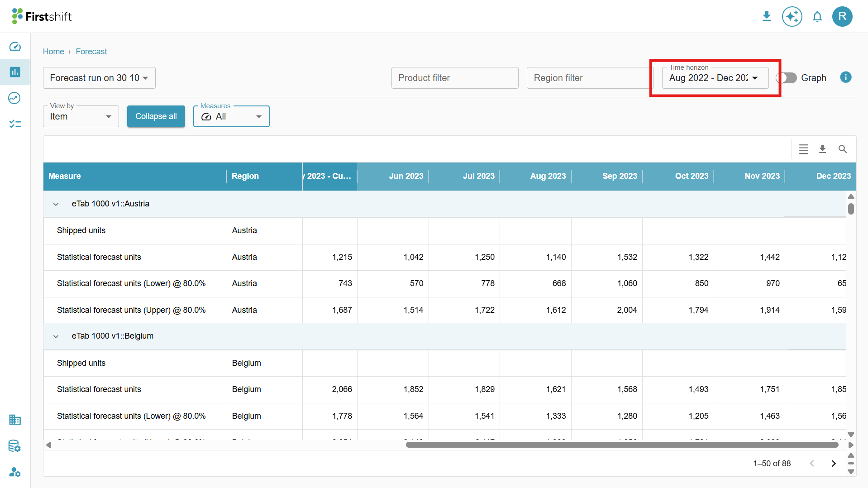The width and height of the screenshot is (868, 488).
Task: Select the Forecast bar-chart sidebar icon
Action: (x=15, y=72)
